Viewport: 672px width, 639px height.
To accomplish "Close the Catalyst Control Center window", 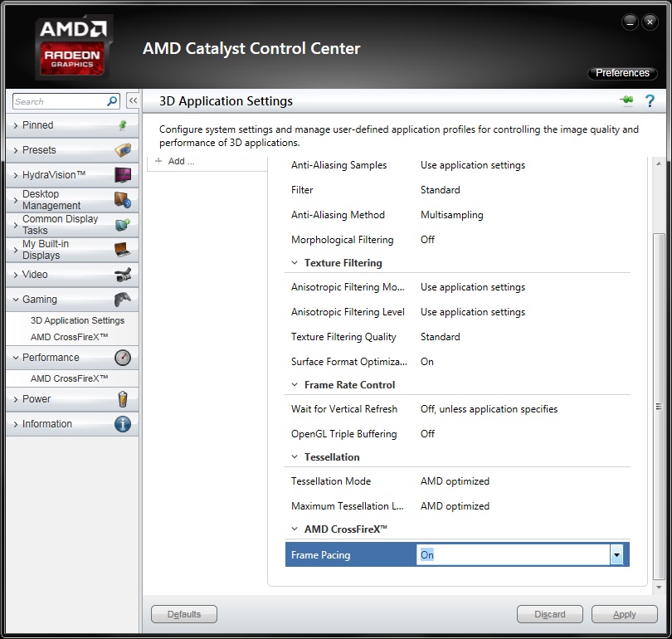I will (650, 22).
